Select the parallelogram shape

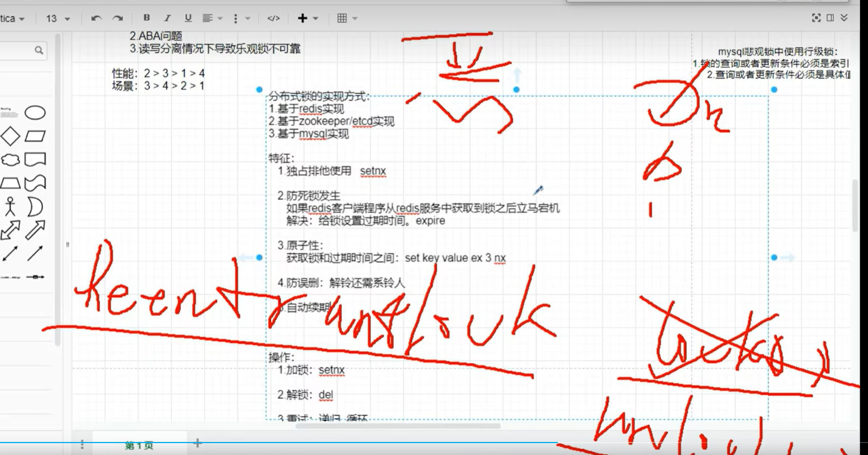point(35,136)
